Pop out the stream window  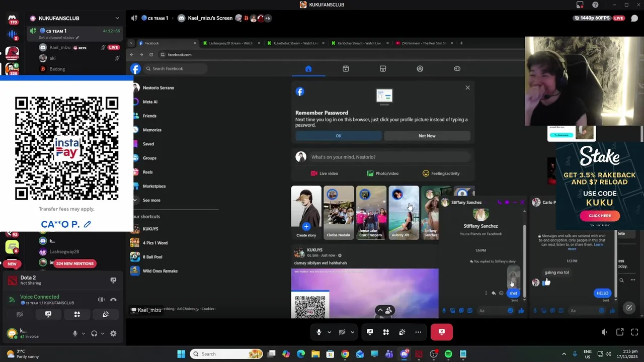point(620,332)
